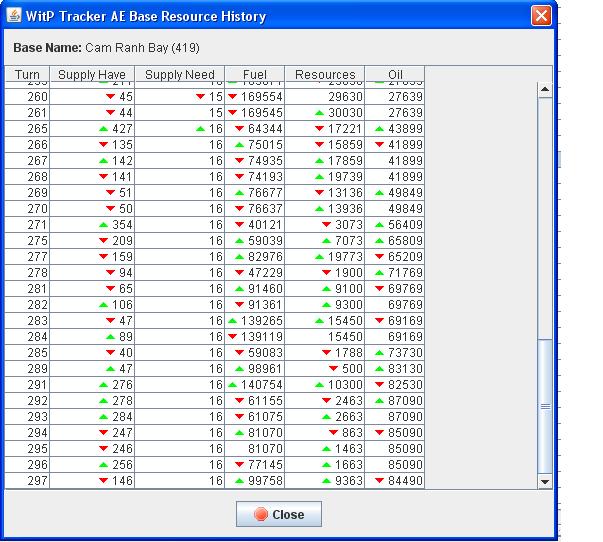Click red down arrow beside Supply Have 146

[103, 481]
